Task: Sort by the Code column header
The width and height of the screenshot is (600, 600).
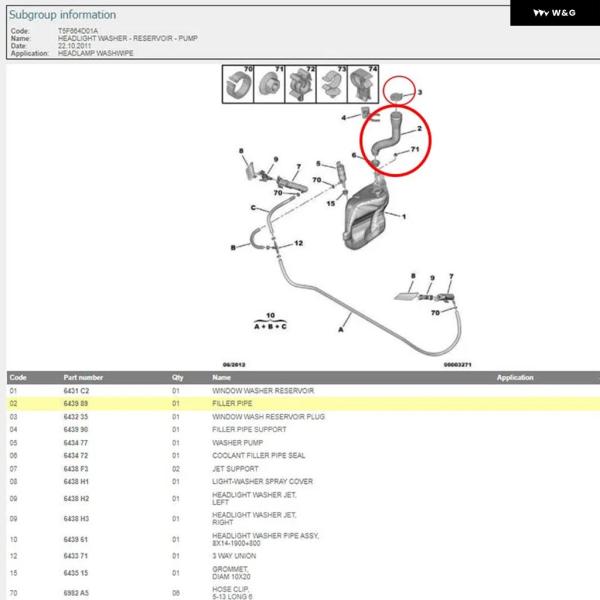Action: (x=18, y=378)
